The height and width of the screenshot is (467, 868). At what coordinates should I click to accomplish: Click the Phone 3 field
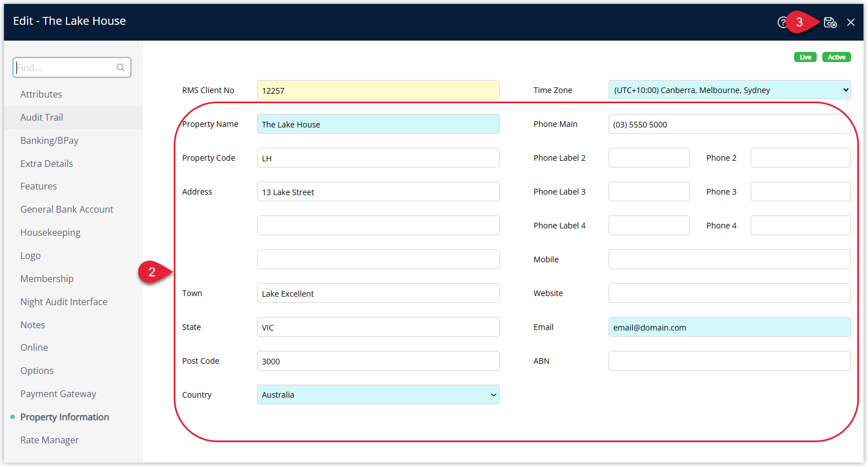click(800, 192)
